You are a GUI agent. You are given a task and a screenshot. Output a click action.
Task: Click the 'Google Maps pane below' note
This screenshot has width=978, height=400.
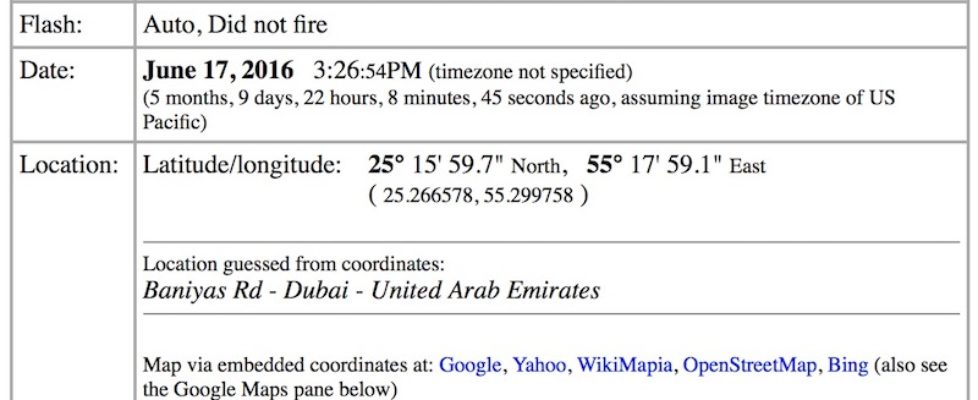(269, 389)
